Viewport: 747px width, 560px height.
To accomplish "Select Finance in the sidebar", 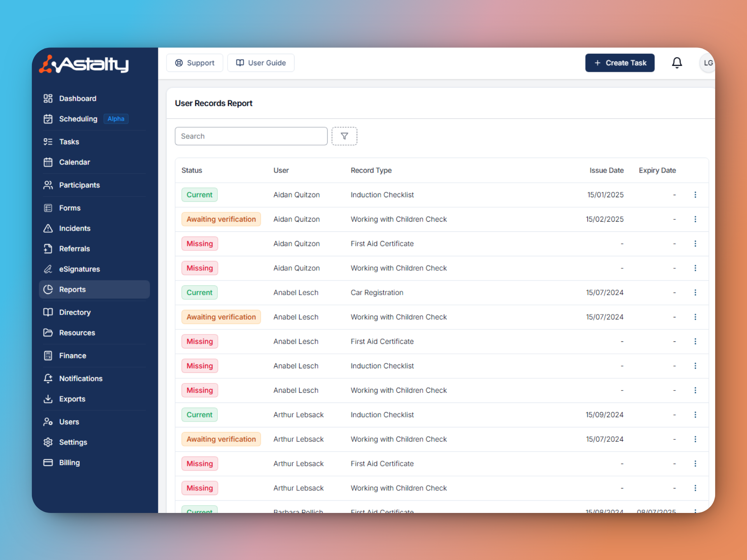I will pos(72,356).
